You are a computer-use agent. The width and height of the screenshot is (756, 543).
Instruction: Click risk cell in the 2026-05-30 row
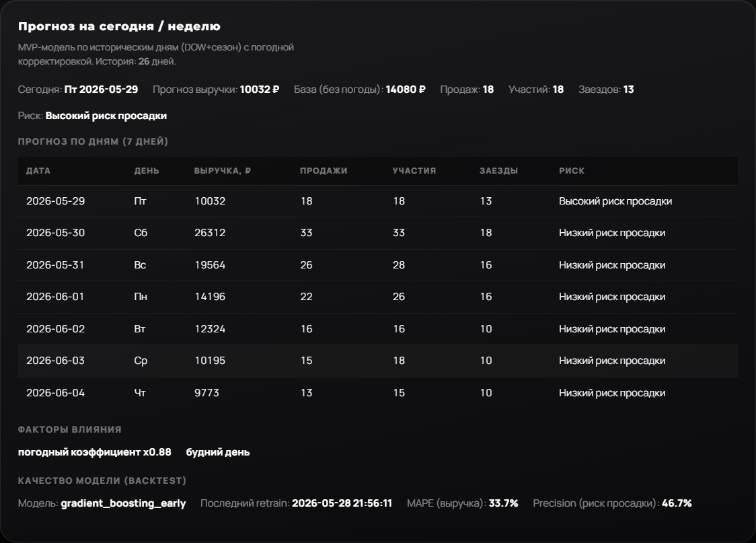[x=612, y=233]
